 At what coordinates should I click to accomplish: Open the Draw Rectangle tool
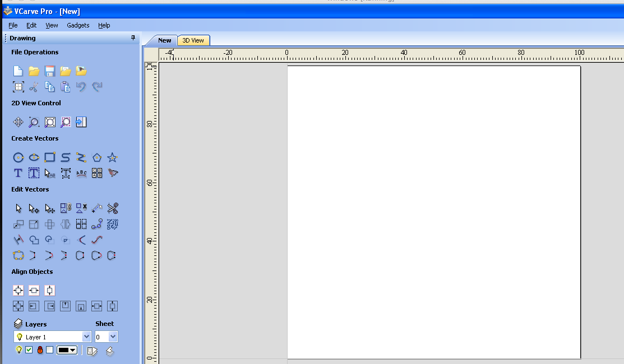(x=49, y=157)
